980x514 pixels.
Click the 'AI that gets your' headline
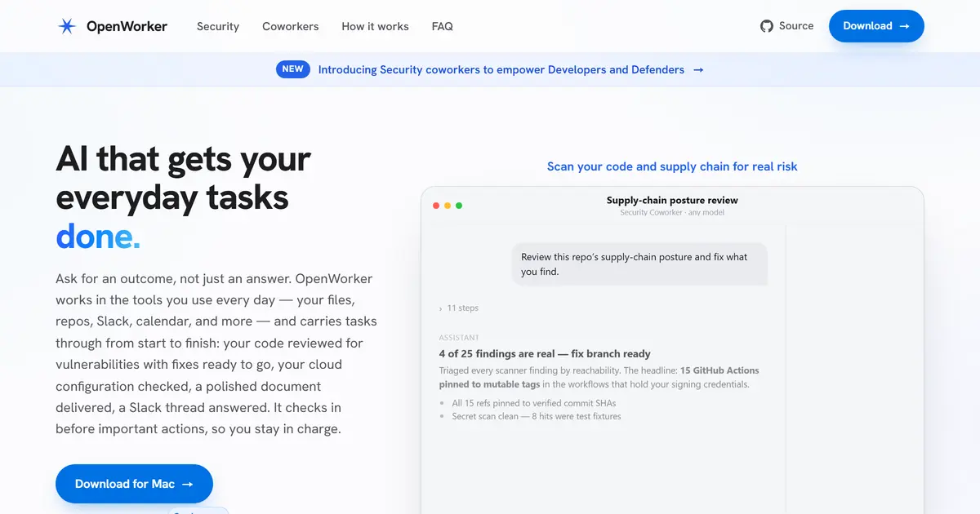coord(183,158)
